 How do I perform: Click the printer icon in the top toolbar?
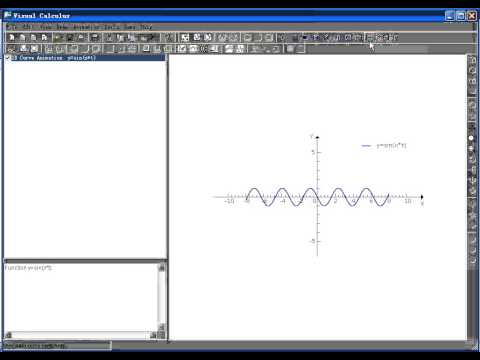click(95, 37)
